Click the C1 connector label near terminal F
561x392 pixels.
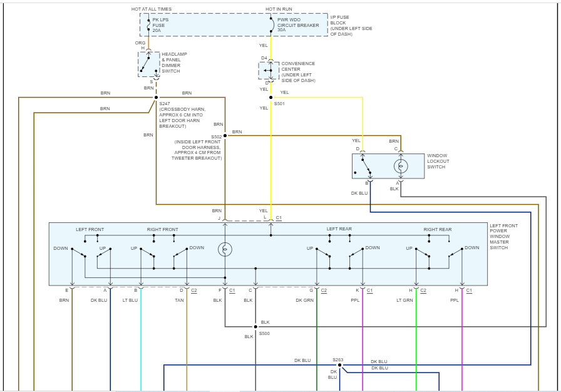point(232,290)
